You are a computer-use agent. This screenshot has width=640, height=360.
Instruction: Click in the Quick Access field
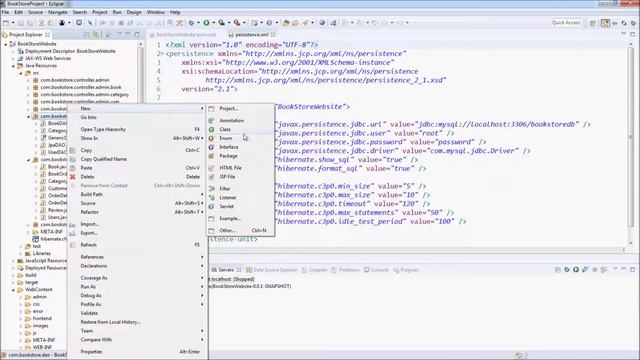(x=566, y=23)
